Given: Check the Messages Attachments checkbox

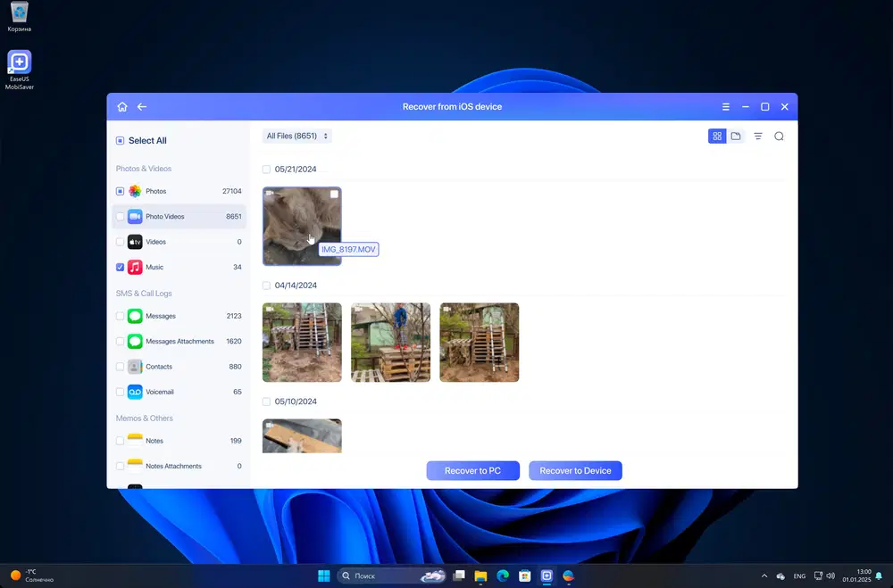Looking at the screenshot, I should click(121, 342).
